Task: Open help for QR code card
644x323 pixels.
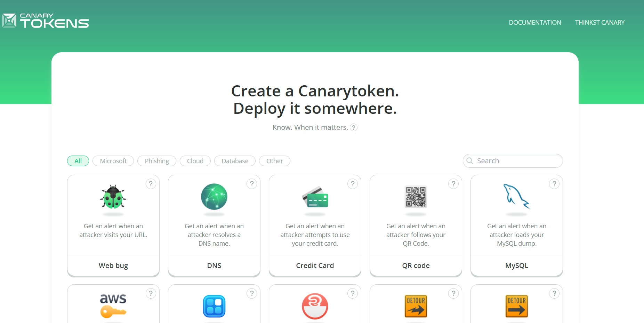Action: (x=453, y=184)
